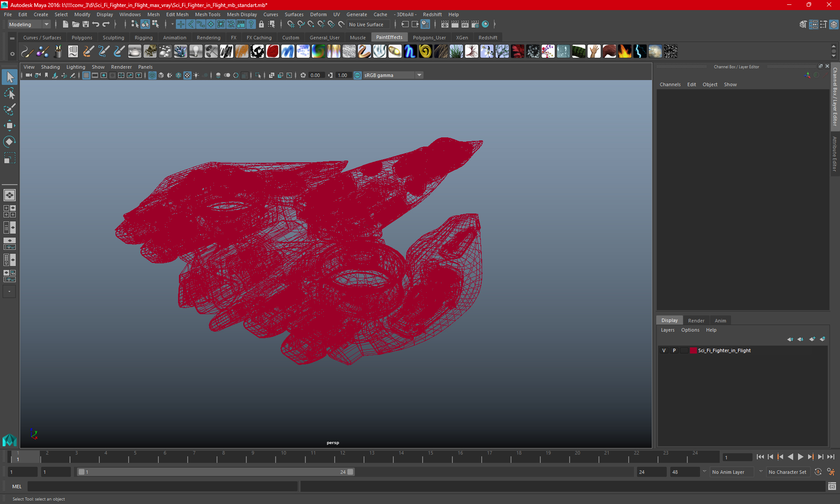Open the Modeling menu set dropdown
Image resolution: width=840 pixels, height=504 pixels.
[29, 24]
